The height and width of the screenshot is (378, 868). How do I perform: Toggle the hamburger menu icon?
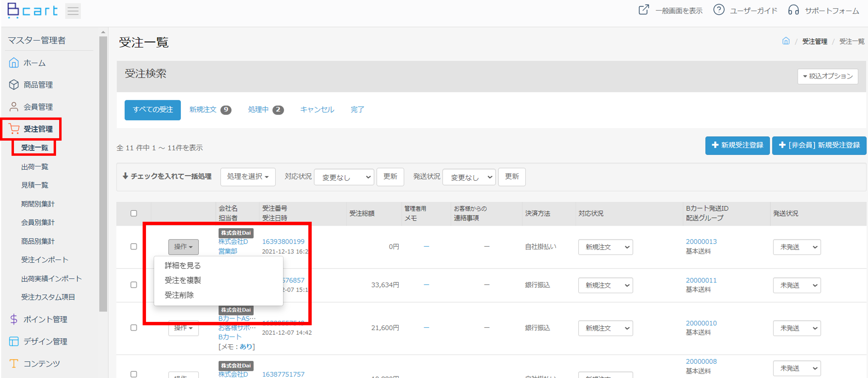(x=73, y=11)
